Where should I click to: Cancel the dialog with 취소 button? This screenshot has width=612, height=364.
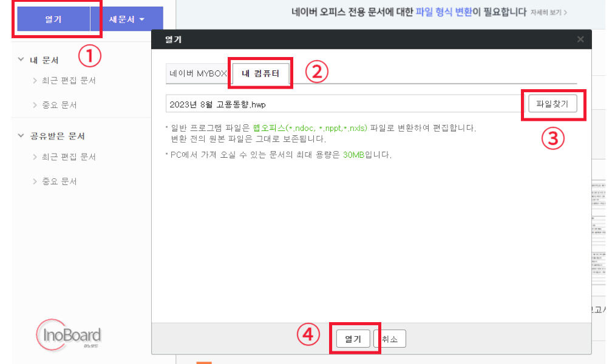tap(390, 339)
